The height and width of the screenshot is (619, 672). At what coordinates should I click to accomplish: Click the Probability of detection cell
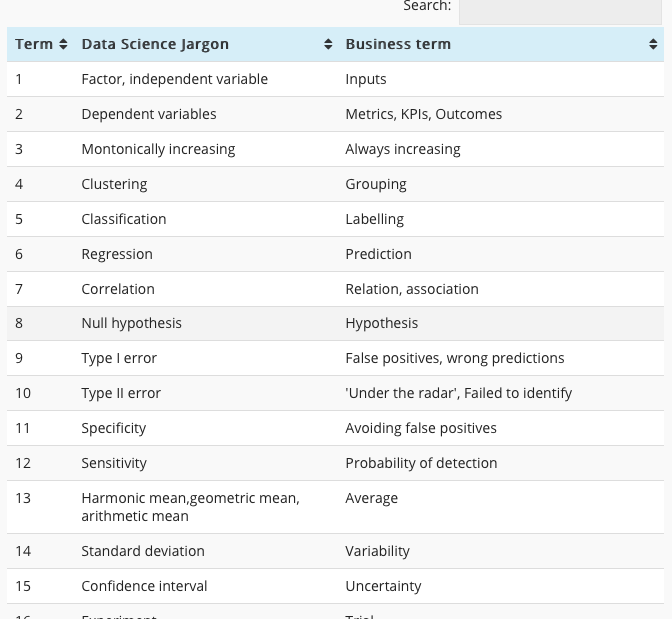pos(421,463)
